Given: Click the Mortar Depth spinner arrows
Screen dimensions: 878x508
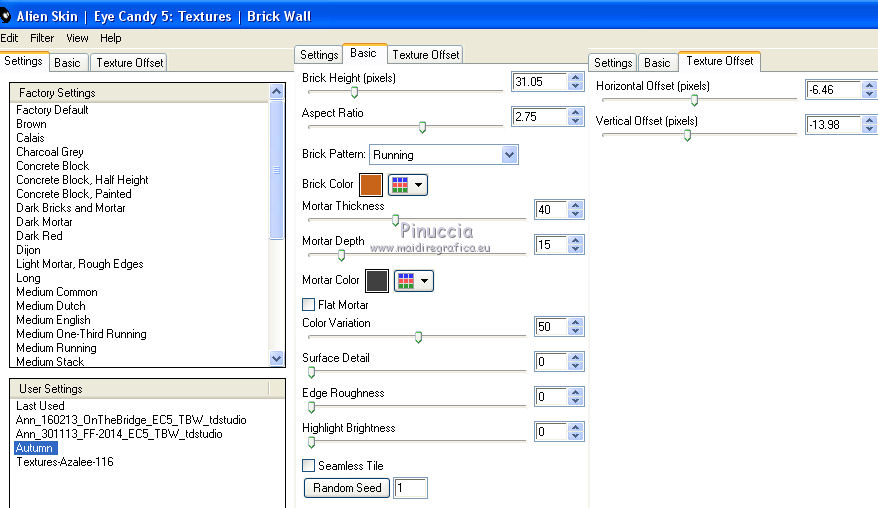Looking at the screenshot, I should point(576,245).
